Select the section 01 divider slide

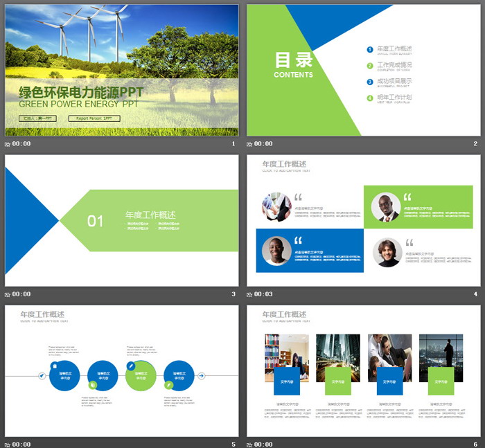[x=121, y=220]
